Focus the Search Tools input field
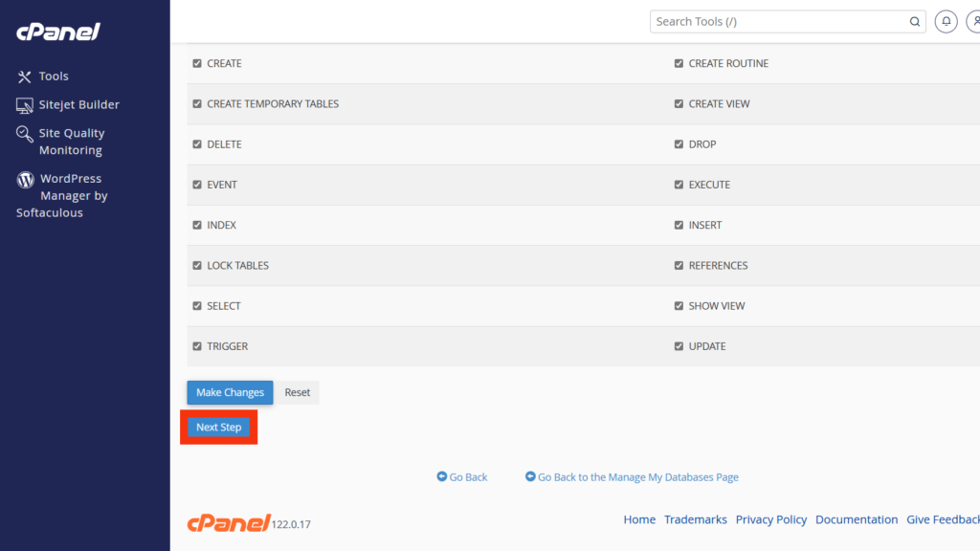980x551 pixels. [x=775, y=21]
